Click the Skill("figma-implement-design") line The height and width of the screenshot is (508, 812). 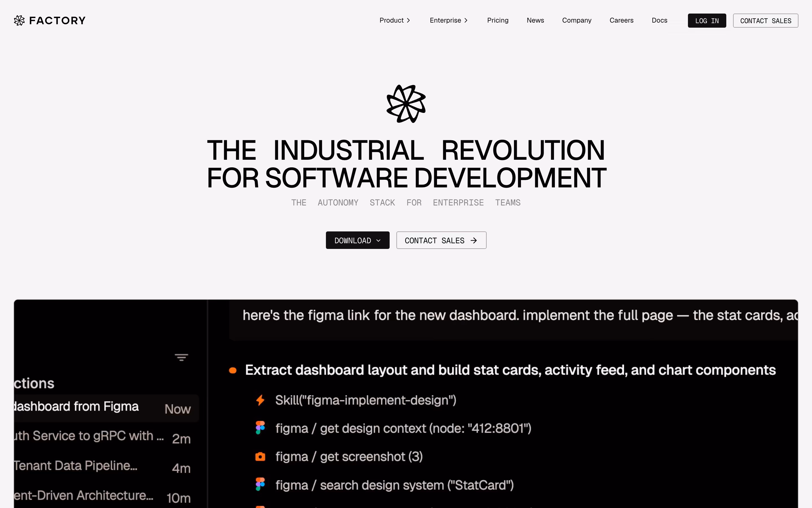pyautogui.click(x=366, y=400)
